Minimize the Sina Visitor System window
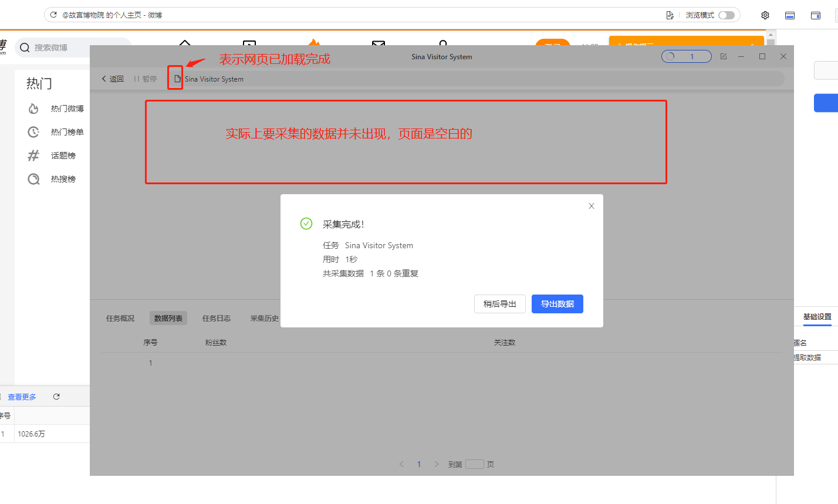The width and height of the screenshot is (838, 504). 742,56
